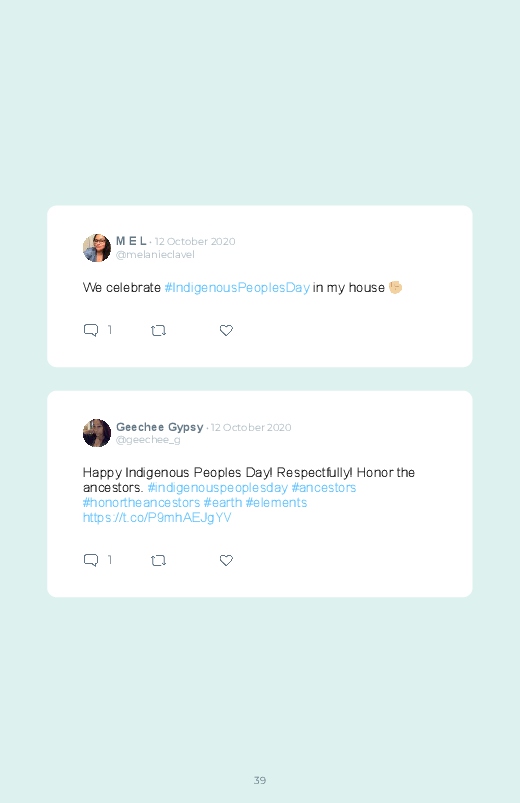Viewport: 520px width, 803px height.
Task: Click reply icon on Geechee Gypsy's tweet
Action: coord(91,560)
